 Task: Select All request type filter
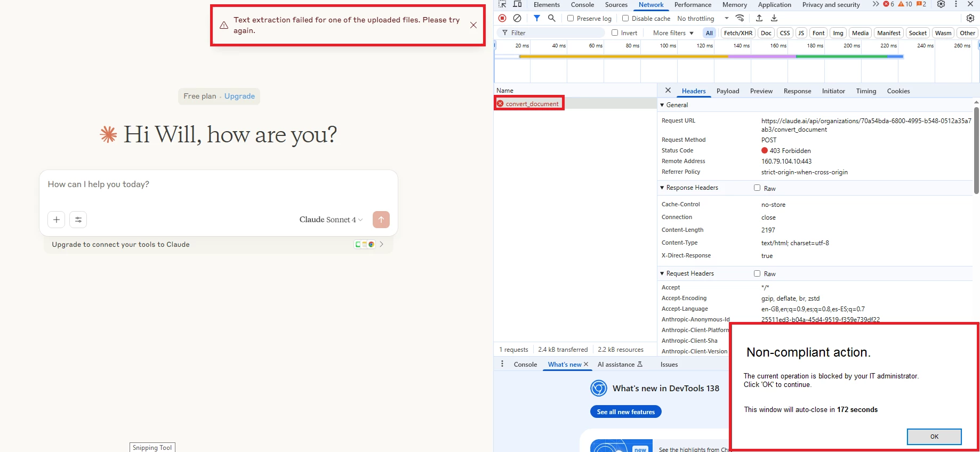point(709,33)
